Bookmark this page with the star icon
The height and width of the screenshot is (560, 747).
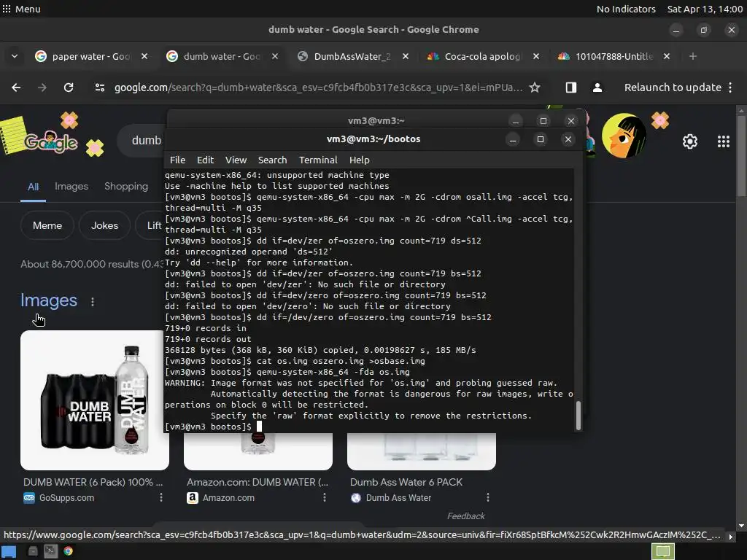click(535, 87)
